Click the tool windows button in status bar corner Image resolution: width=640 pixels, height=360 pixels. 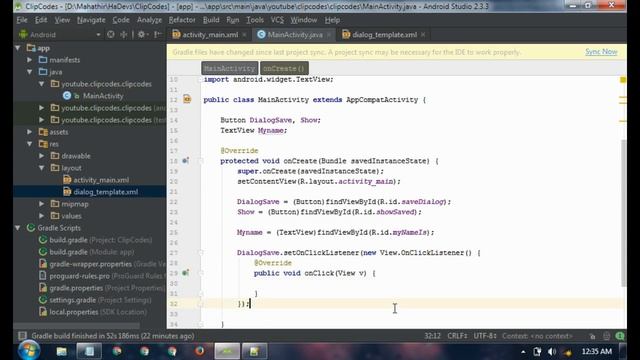click(x=22, y=336)
